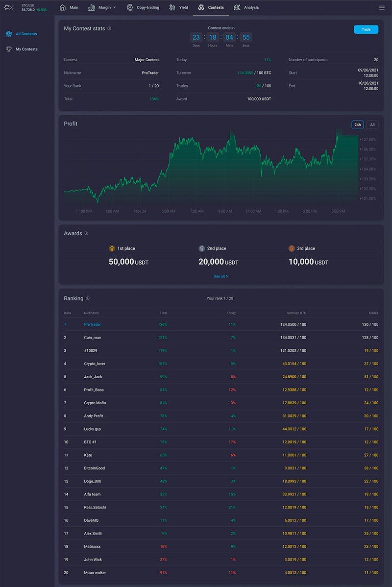Switch the Profit chart to 24h view
This screenshot has height=587, width=392.
coord(357,124)
